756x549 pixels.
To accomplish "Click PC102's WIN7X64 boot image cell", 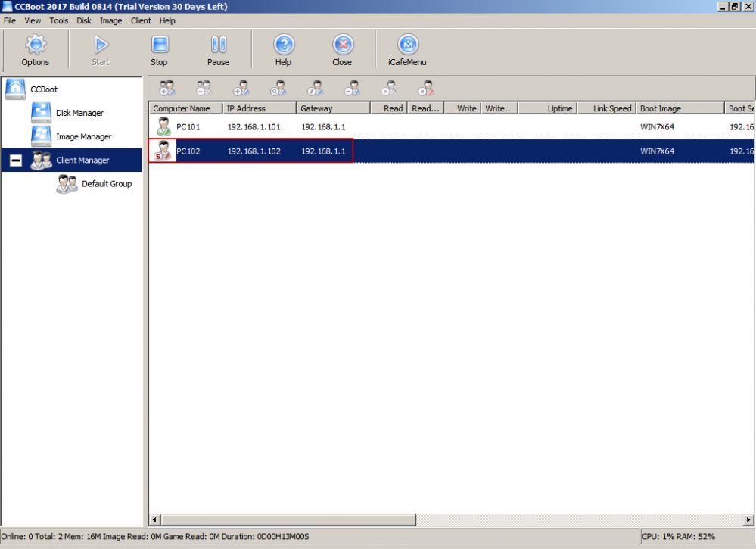I will 657,151.
